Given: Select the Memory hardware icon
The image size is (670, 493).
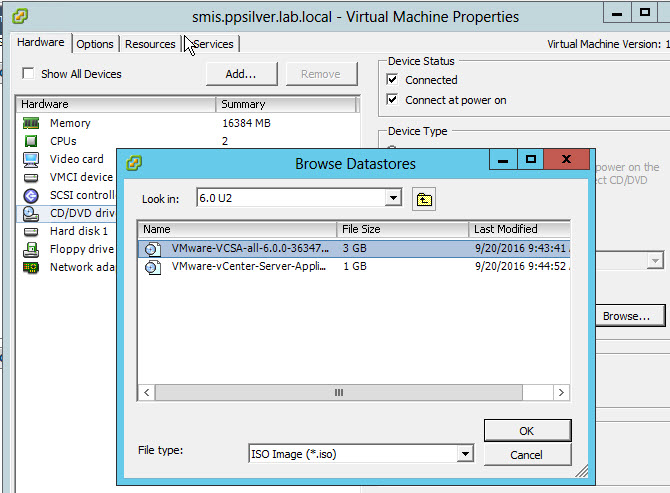Looking at the screenshot, I should (31, 123).
